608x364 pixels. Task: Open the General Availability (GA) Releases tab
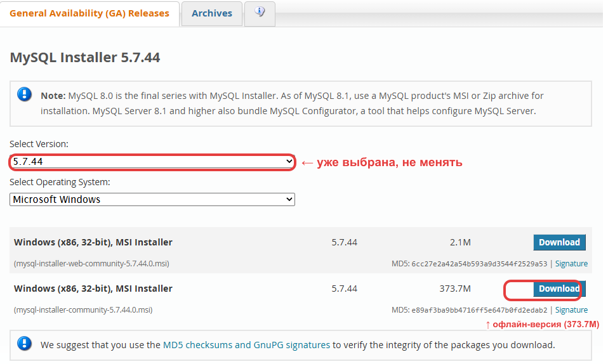point(89,13)
